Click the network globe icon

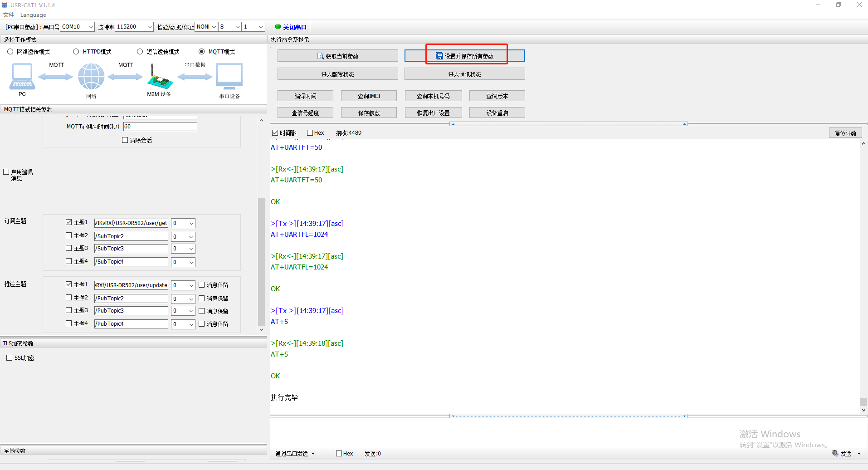[x=91, y=76]
